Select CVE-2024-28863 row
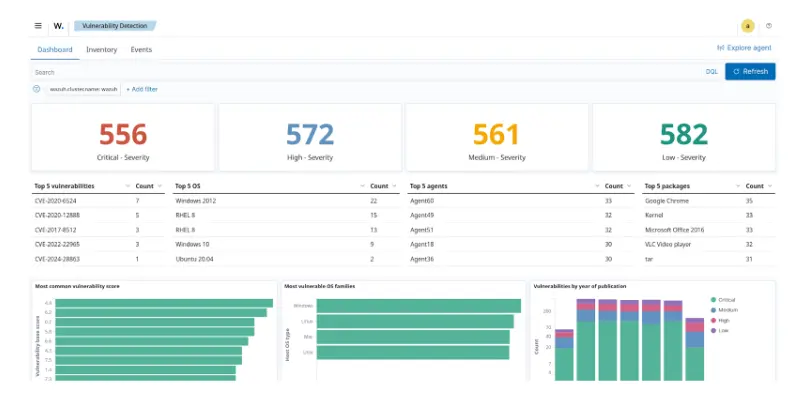This screenshot has height=395, width=798. [x=98, y=259]
